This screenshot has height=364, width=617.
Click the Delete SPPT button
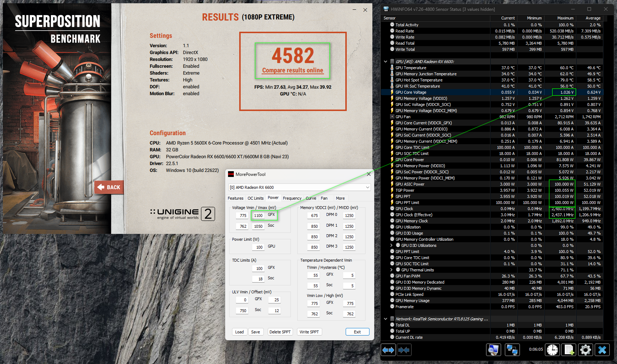(280, 332)
